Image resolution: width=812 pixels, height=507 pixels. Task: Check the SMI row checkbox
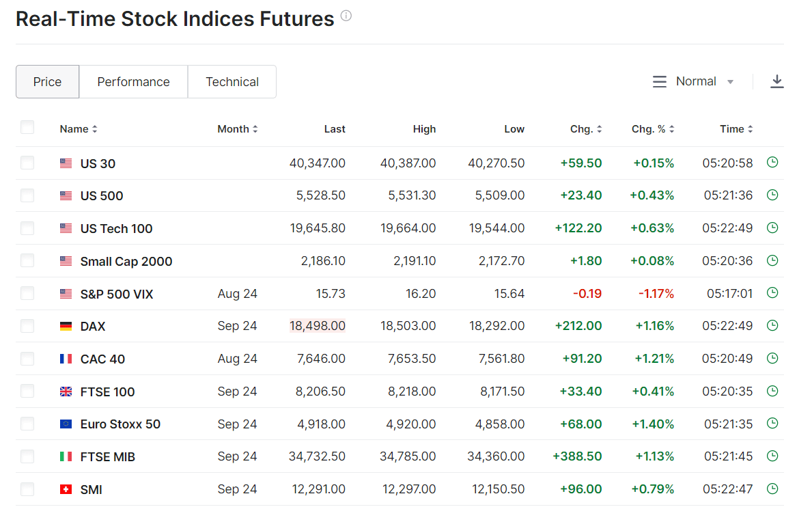pyautogui.click(x=27, y=489)
